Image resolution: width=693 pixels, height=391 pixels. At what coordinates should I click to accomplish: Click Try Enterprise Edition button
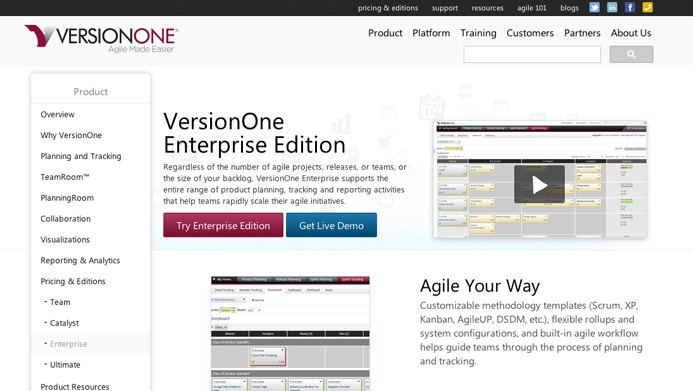click(223, 225)
